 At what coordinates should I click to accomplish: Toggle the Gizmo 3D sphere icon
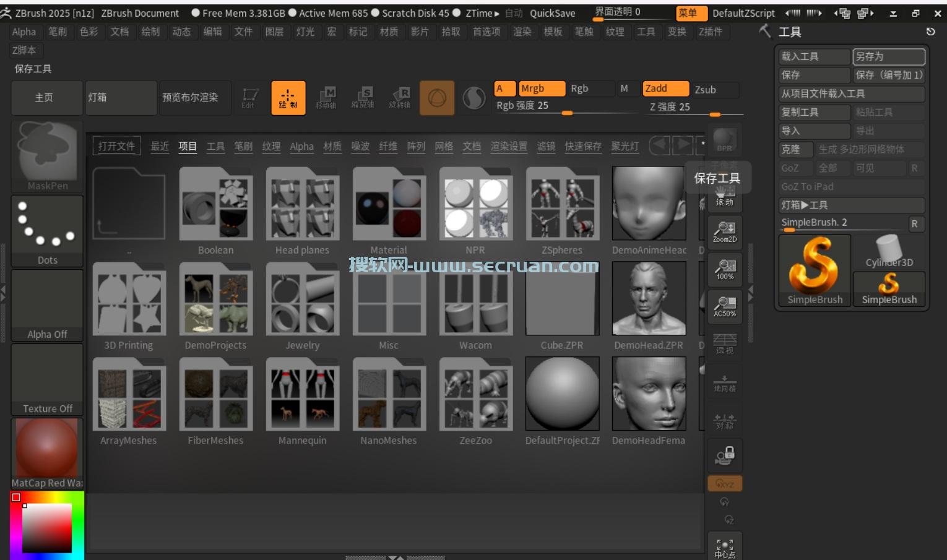pos(437,98)
